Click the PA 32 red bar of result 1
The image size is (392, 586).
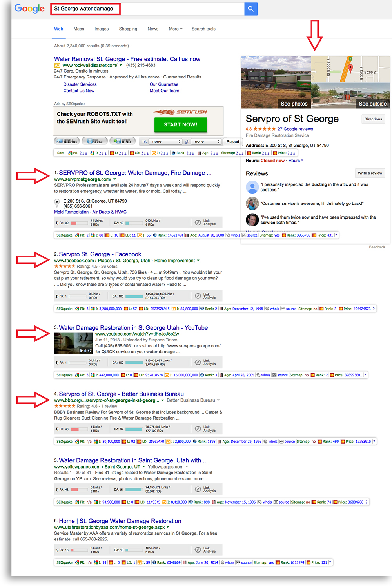pyautogui.click(x=73, y=223)
